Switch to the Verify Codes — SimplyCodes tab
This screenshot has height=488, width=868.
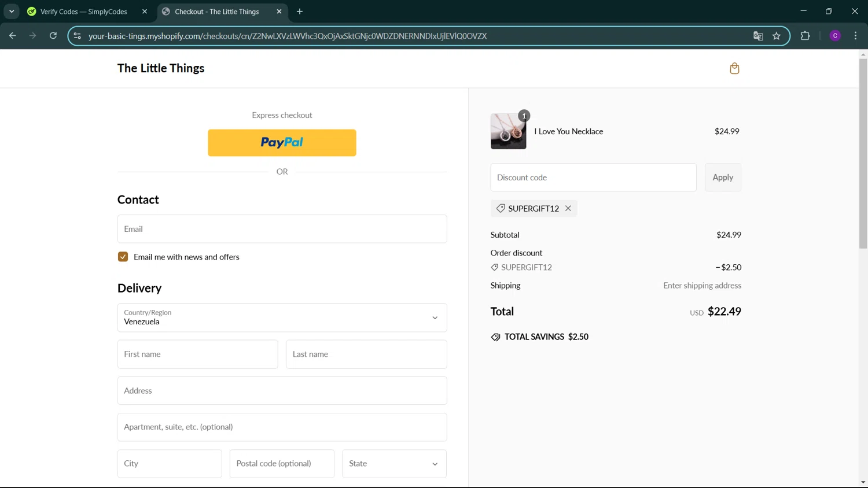(84, 12)
